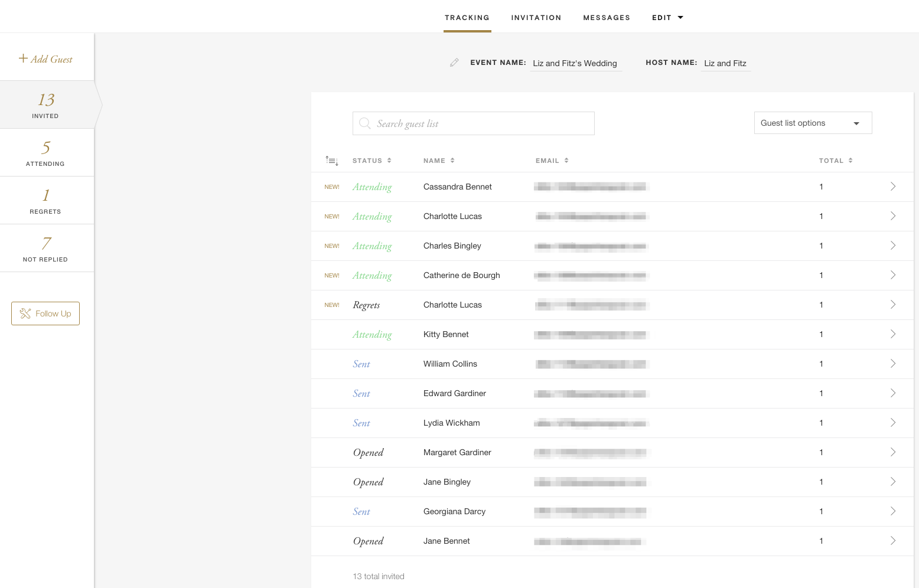
Task: Sort guests by the Total column
Action: coord(835,161)
